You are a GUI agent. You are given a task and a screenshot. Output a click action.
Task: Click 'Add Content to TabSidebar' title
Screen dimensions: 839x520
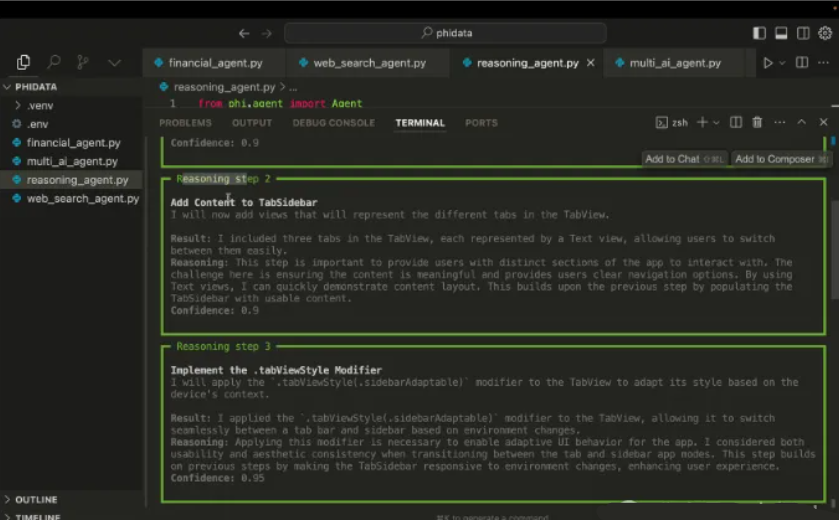pos(244,202)
